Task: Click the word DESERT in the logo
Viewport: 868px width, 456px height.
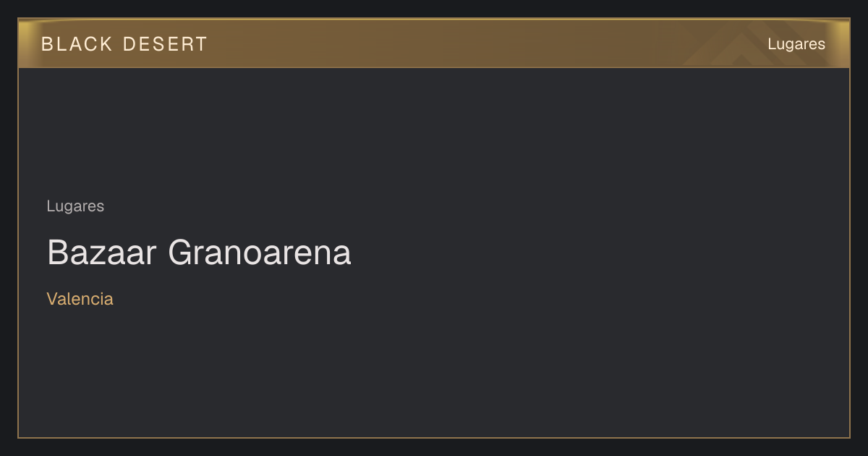Action: tap(165, 44)
